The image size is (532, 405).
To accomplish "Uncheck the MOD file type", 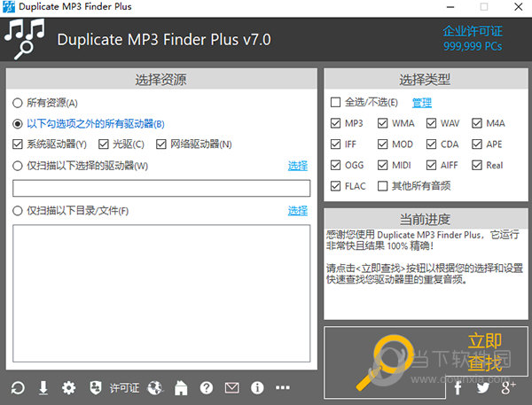I will pyautogui.click(x=382, y=144).
